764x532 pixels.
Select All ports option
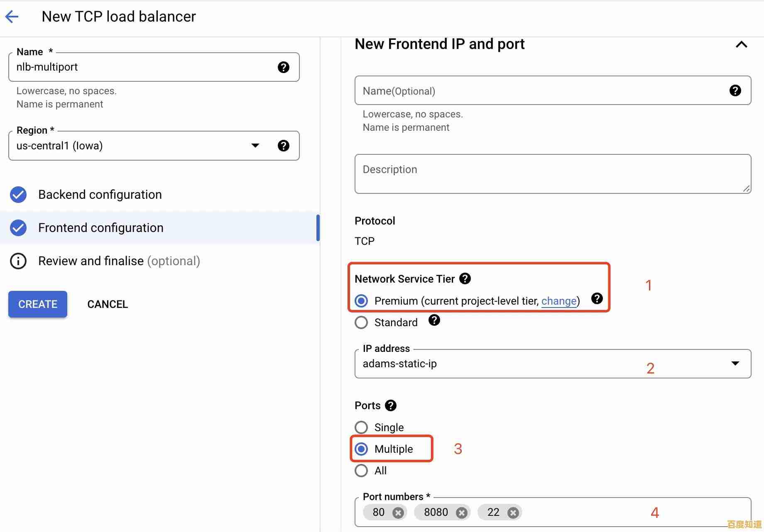point(361,471)
